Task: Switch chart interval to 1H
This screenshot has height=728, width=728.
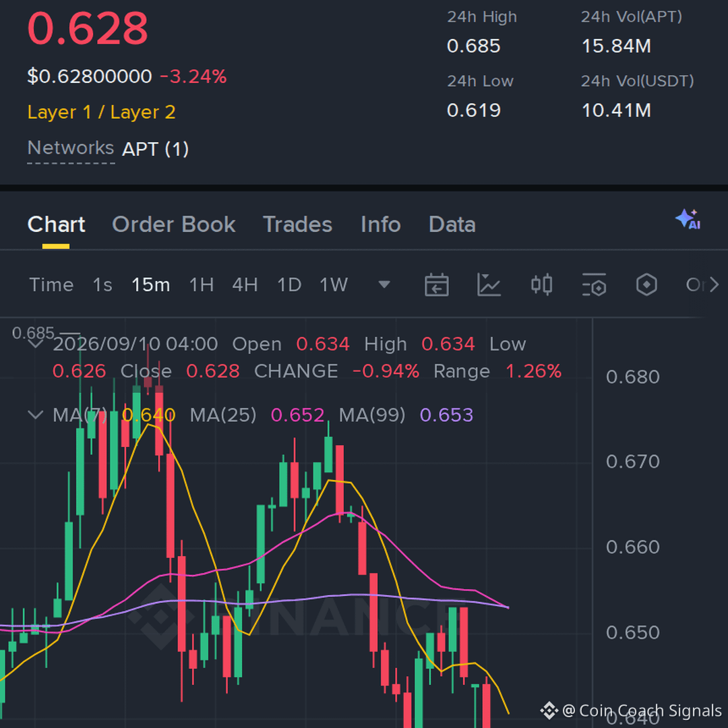Action: 202,284
